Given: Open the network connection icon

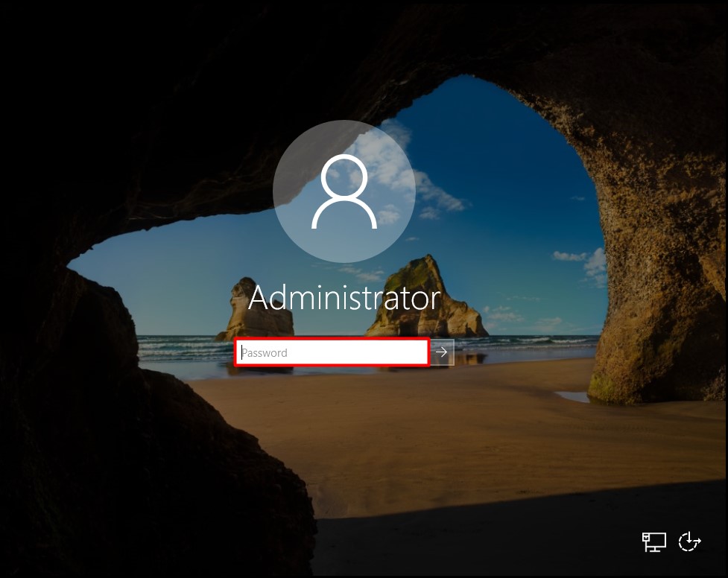Looking at the screenshot, I should (653, 542).
